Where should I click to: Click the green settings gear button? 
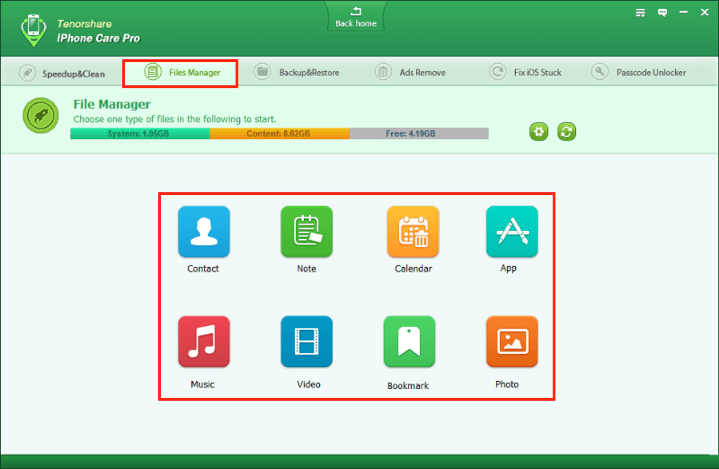(x=539, y=132)
